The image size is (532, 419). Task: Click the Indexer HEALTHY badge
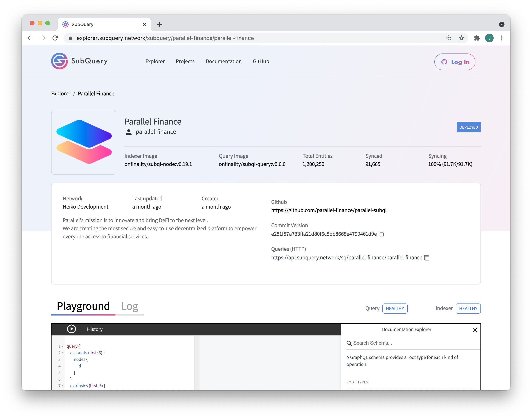pos(468,308)
